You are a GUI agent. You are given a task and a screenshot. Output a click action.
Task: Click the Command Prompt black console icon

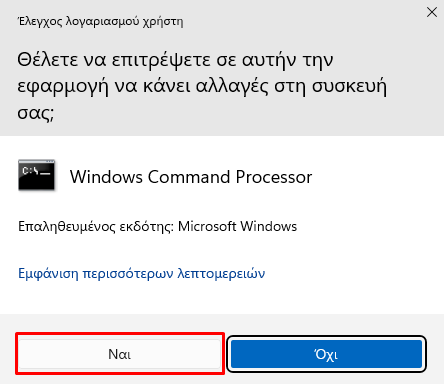tap(37, 175)
